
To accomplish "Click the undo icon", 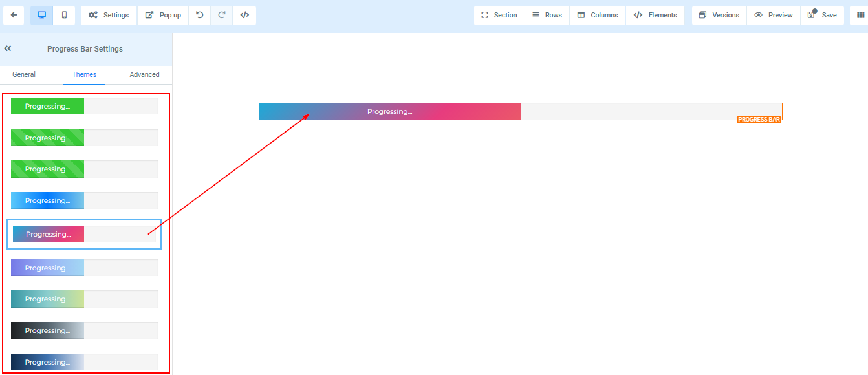I will [200, 15].
